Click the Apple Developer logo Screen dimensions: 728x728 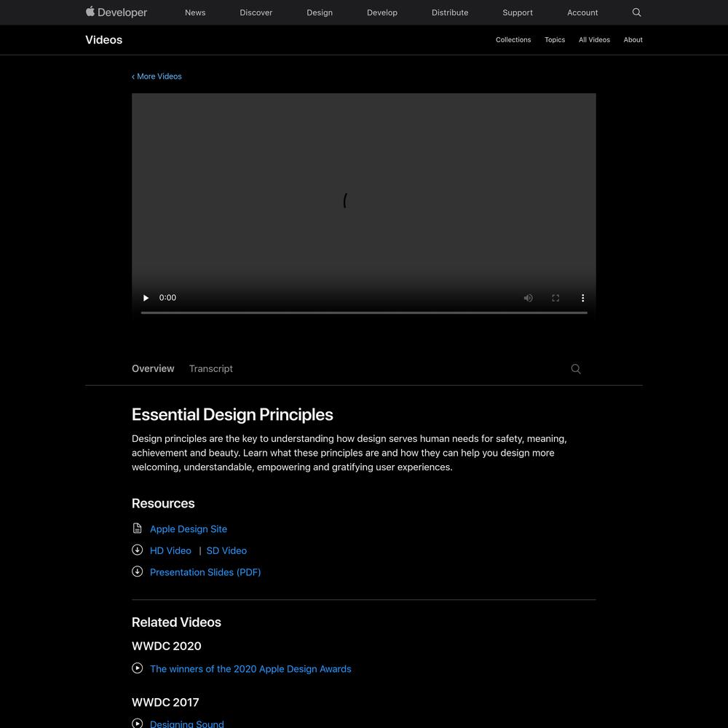(x=116, y=12)
